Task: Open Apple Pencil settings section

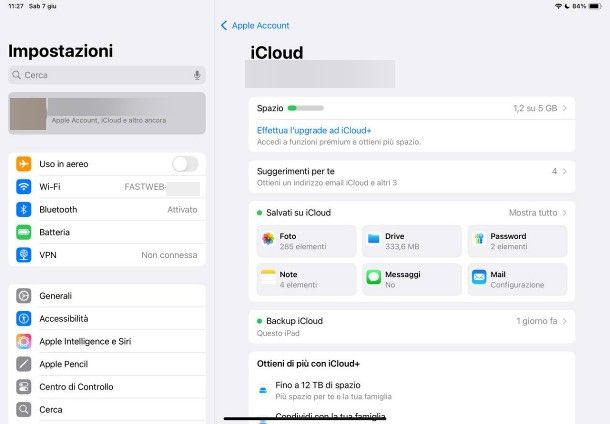Action: (x=107, y=364)
